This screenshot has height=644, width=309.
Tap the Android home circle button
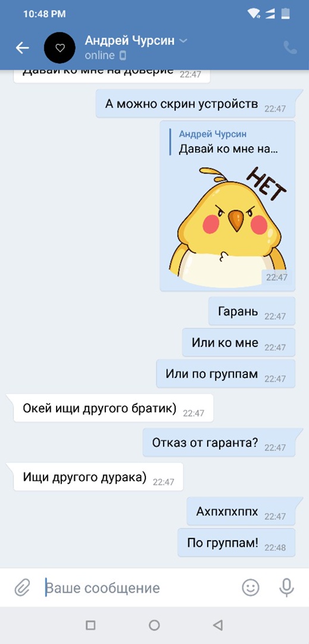pyautogui.click(x=154, y=625)
